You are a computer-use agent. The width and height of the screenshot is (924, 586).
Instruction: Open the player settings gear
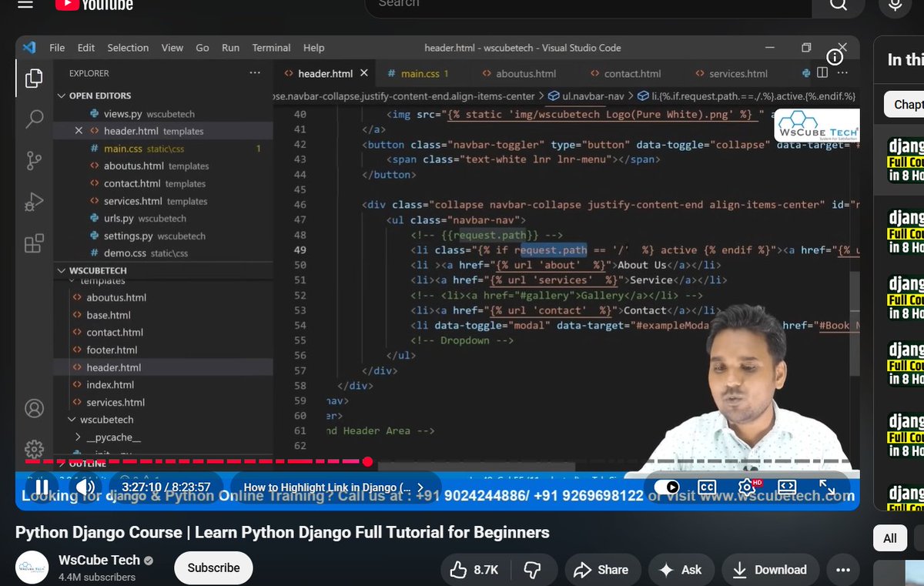[x=747, y=487]
